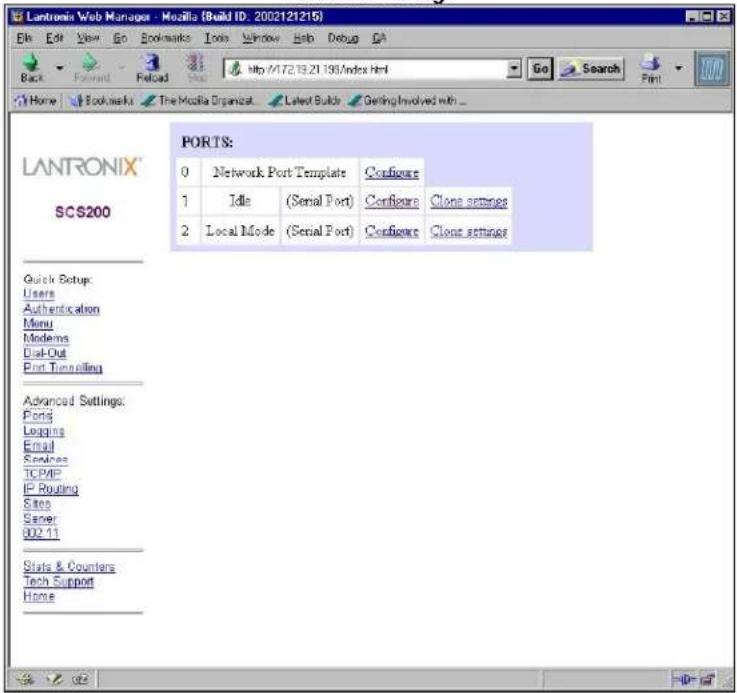Open the Latest Builds bookmark

coord(304,100)
